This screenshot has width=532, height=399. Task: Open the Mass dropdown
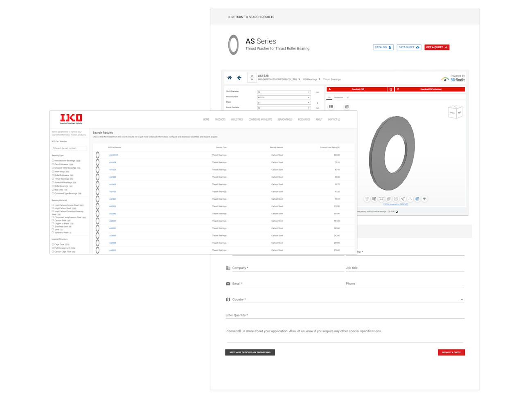tap(284, 103)
